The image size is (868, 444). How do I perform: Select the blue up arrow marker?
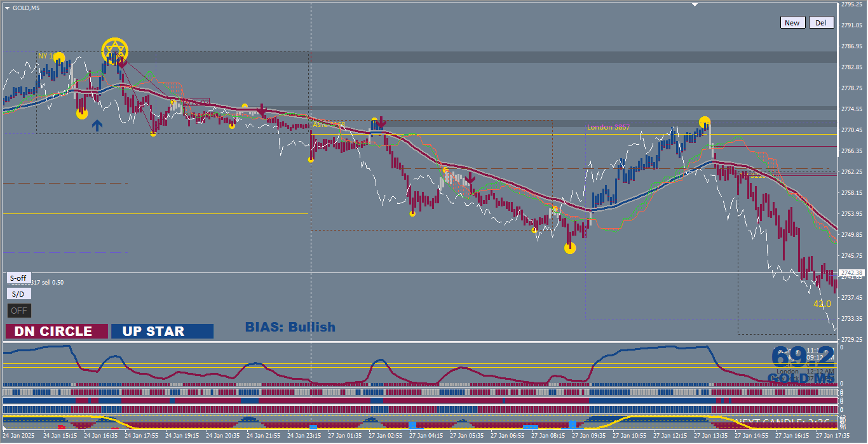point(97,125)
